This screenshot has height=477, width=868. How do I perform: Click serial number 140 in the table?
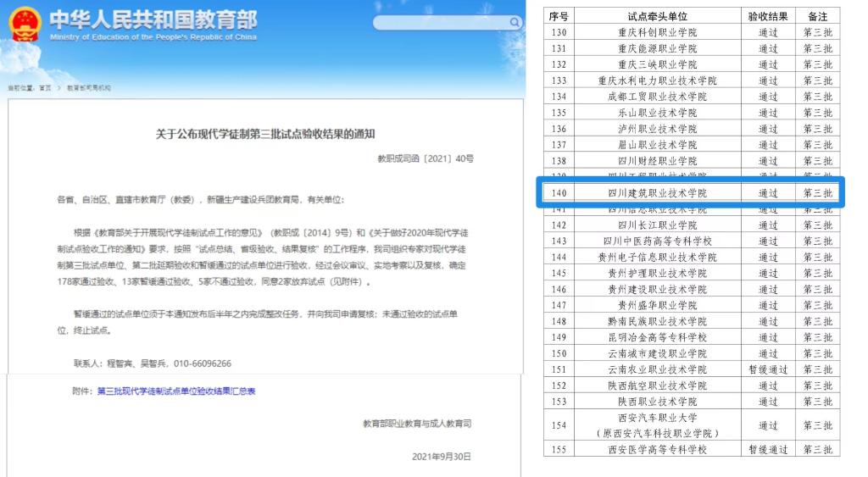[x=559, y=193]
